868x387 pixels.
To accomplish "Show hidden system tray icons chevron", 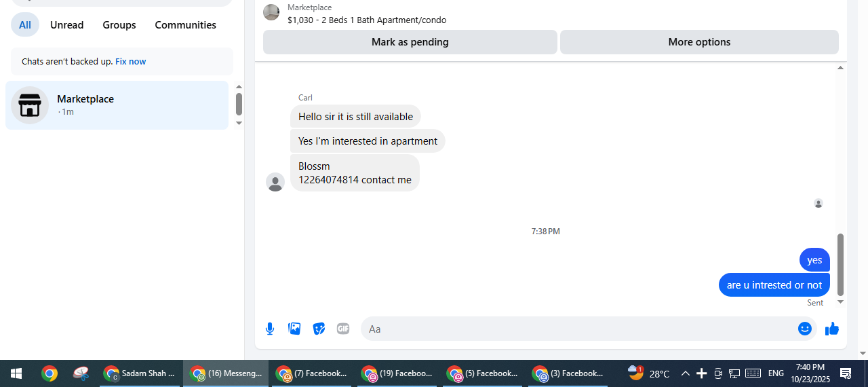I will click(685, 373).
